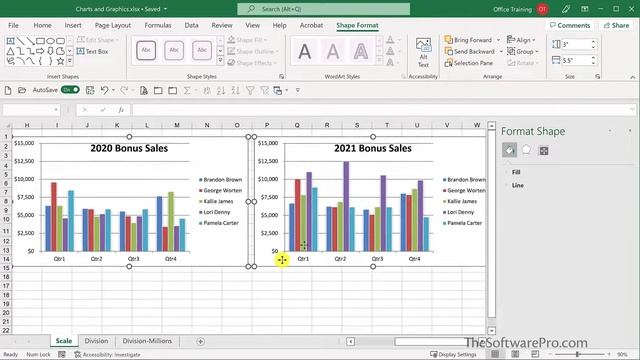This screenshot has width=640, height=360.
Task: Open Fill & Line tab in Format Shape
Action: [509, 150]
